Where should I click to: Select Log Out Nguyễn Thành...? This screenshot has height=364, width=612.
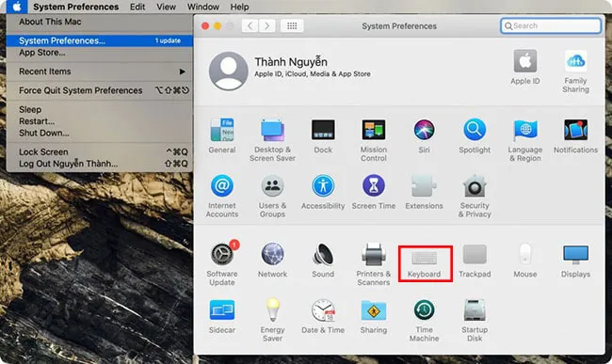[100, 164]
